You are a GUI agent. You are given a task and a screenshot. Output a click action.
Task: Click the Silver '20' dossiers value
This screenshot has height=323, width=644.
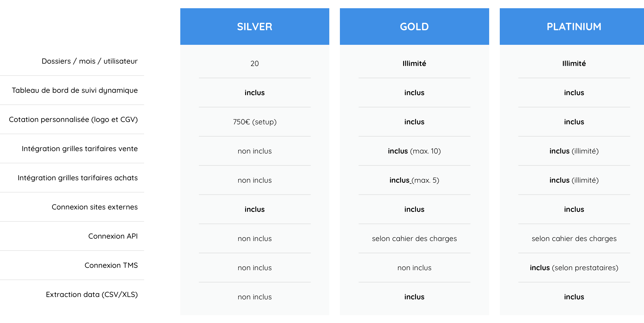click(x=255, y=64)
